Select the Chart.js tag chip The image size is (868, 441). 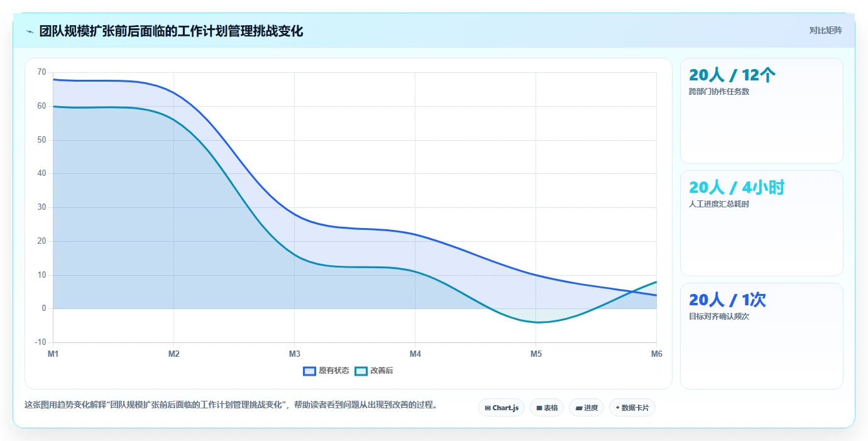502,408
